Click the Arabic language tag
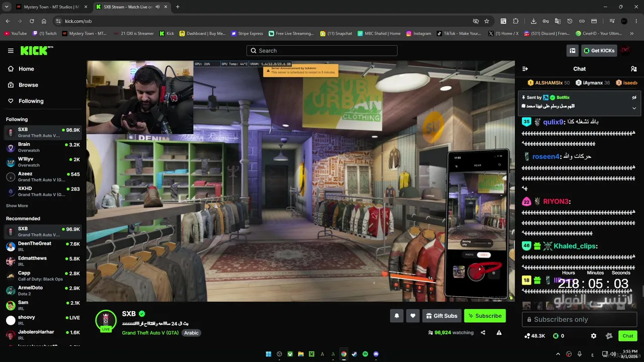This screenshot has width=644, height=362. (x=191, y=333)
